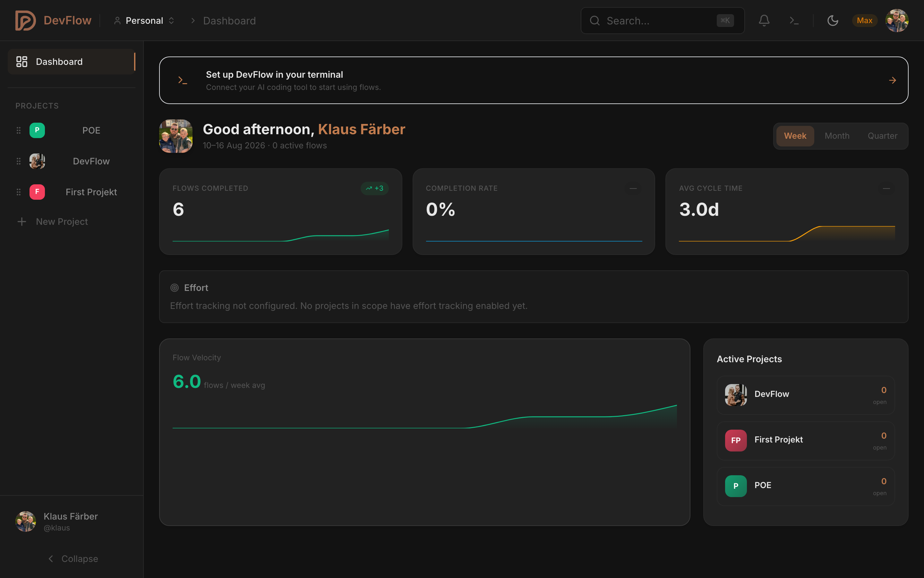Click the +3 trend badge

[x=374, y=188]
